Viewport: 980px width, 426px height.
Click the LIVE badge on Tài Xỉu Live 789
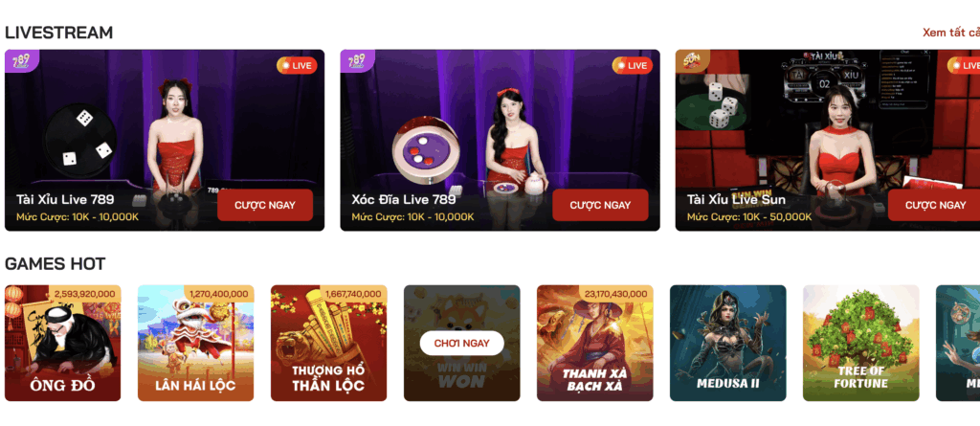pyautogui.click(x=297, y=65)
